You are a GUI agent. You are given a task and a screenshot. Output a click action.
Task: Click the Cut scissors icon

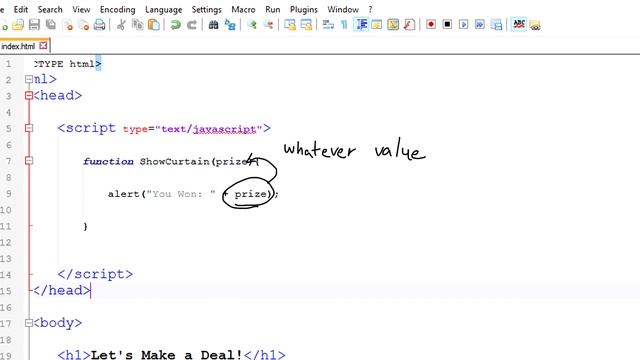pos(121,25)
